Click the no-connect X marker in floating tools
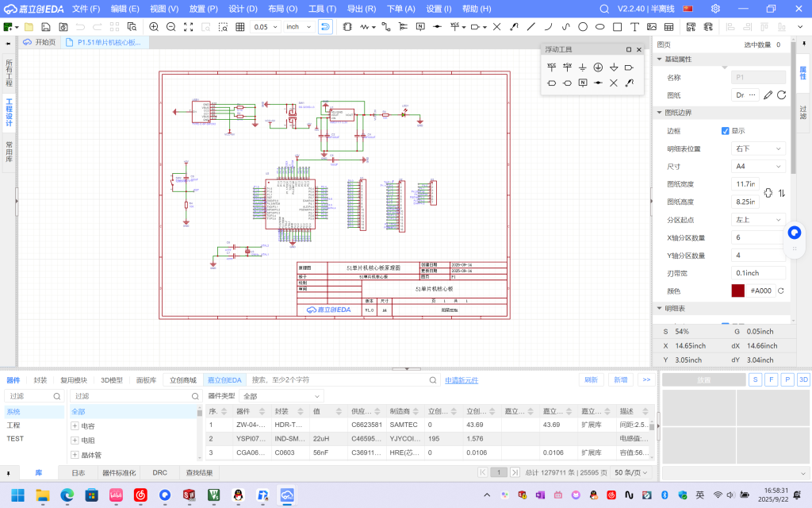The image size is (812, 508). tap(614, 83)
